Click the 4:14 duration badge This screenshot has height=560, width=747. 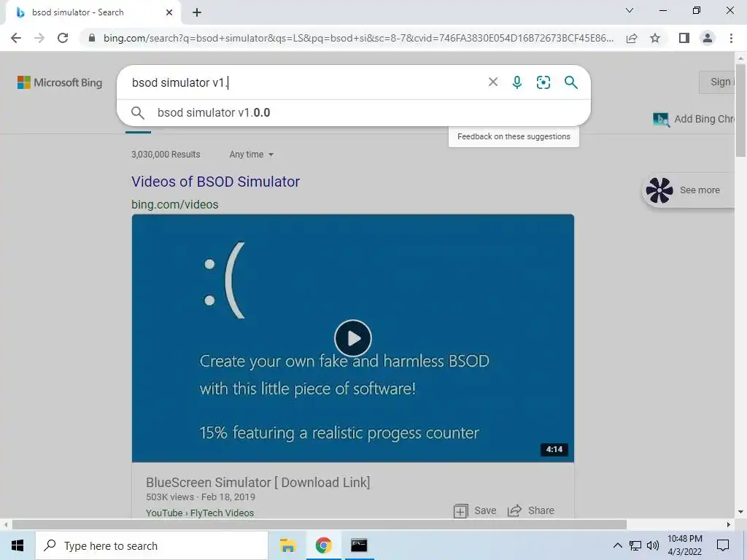[554, 449]
